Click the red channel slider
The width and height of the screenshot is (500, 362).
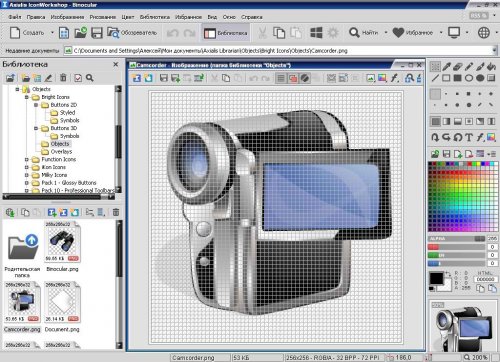(457, 247)
